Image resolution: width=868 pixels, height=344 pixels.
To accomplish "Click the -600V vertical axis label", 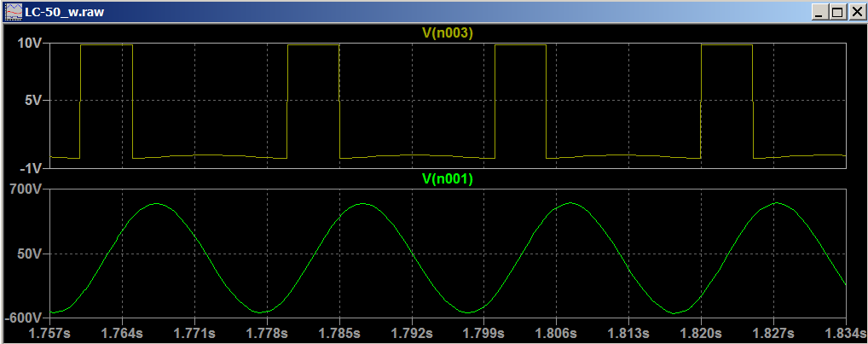I will click(26, 318).
